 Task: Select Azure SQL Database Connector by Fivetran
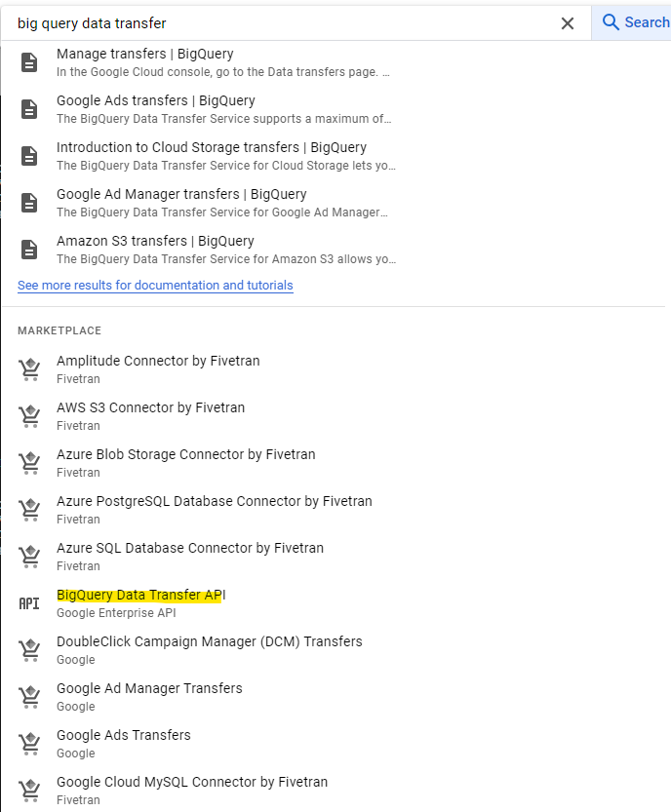click(x=190, y=548)
